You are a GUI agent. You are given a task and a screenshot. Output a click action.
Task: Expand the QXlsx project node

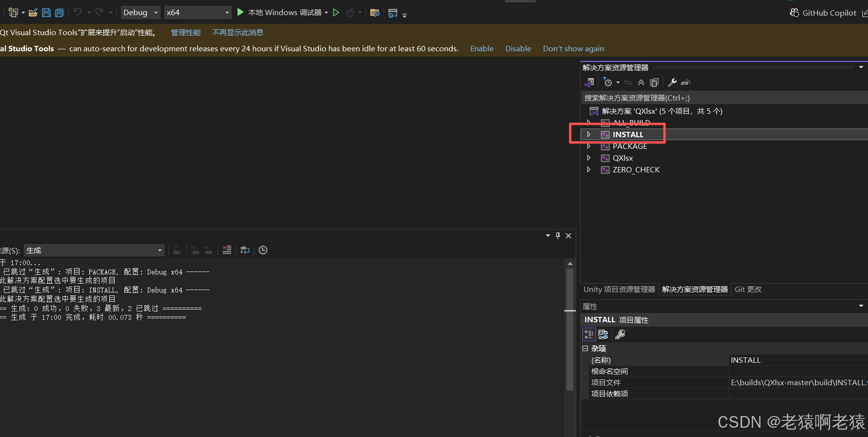click(x=589, y=158)
